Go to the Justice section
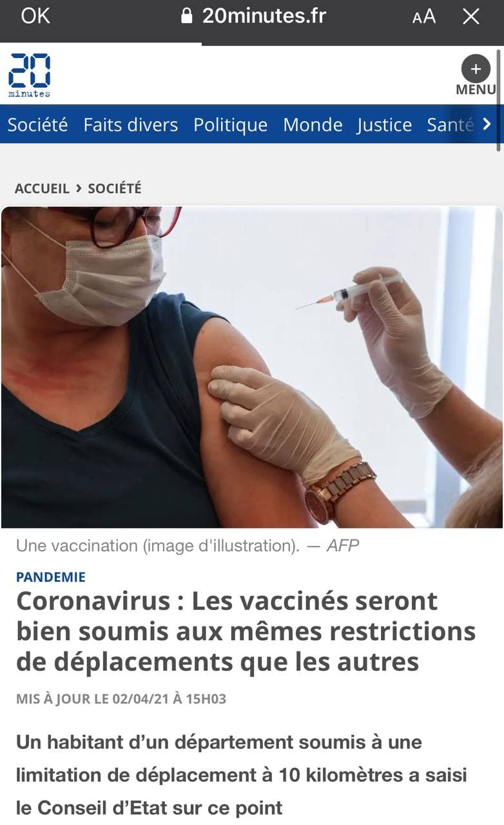 pos(384,124)
